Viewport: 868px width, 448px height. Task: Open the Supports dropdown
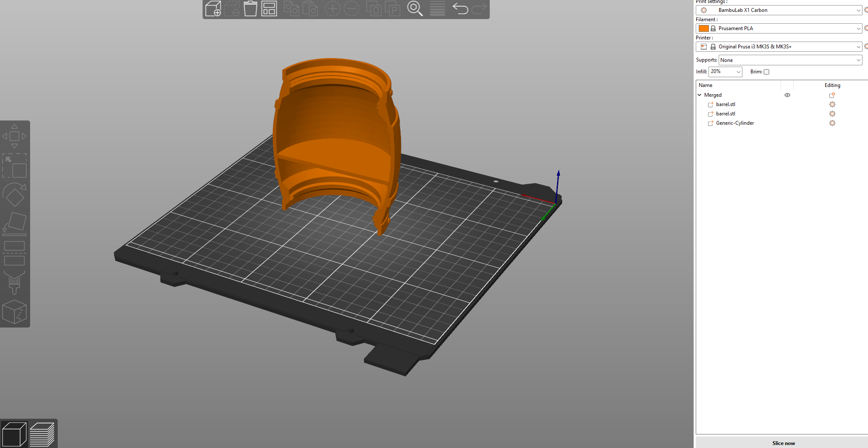pos(790,60)
